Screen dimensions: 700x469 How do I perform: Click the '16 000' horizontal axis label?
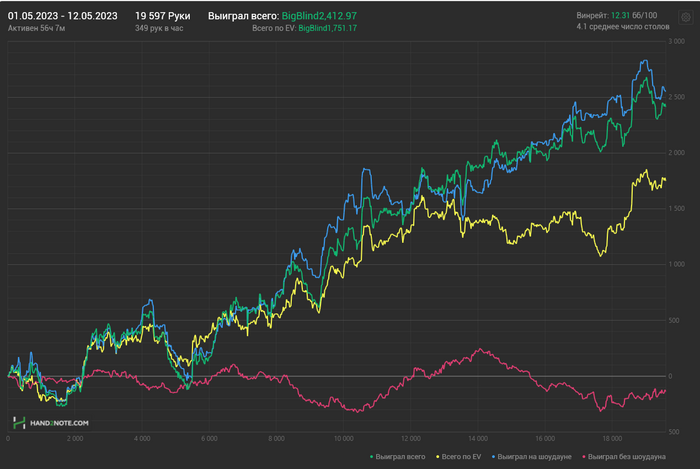coord(545,439)
